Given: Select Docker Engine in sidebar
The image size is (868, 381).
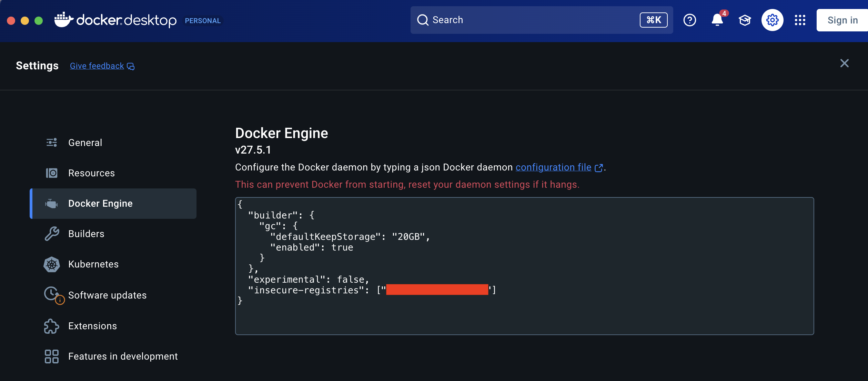Looking at the screenshot, I should coord(100,203).
